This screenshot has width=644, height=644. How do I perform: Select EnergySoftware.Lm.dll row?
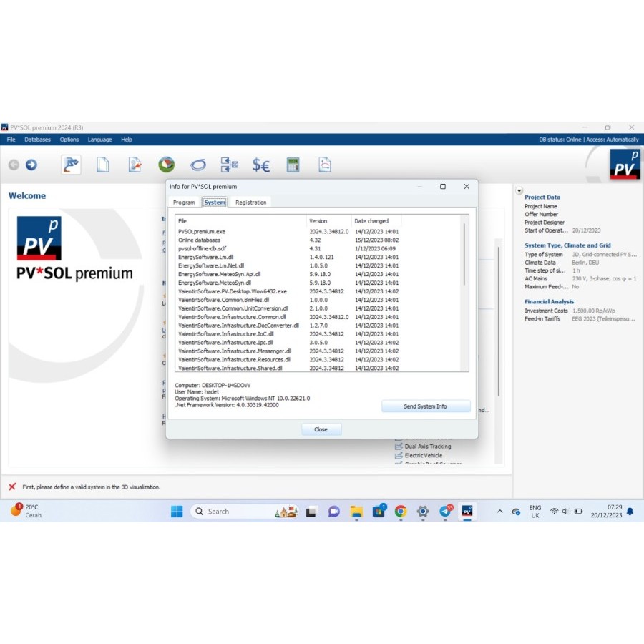[x=288, y=257]
